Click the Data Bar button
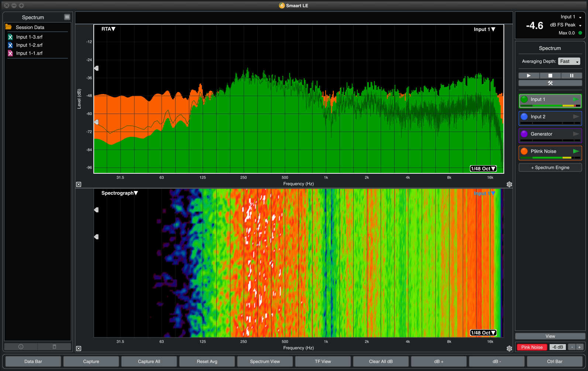588x371 pixels. pyautogui.click(x=33, y=361)
